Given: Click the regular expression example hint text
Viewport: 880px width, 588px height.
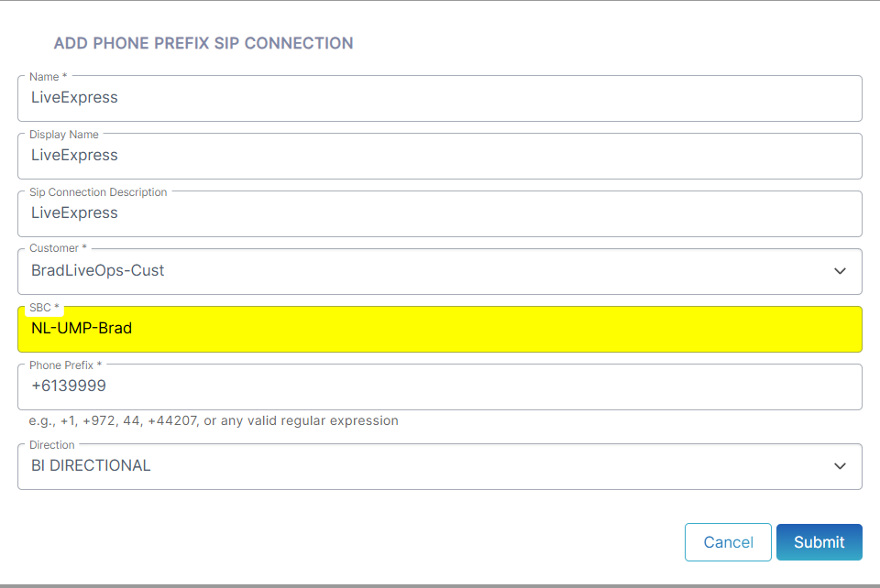Looking at the screenshot, I should point(214,420).
